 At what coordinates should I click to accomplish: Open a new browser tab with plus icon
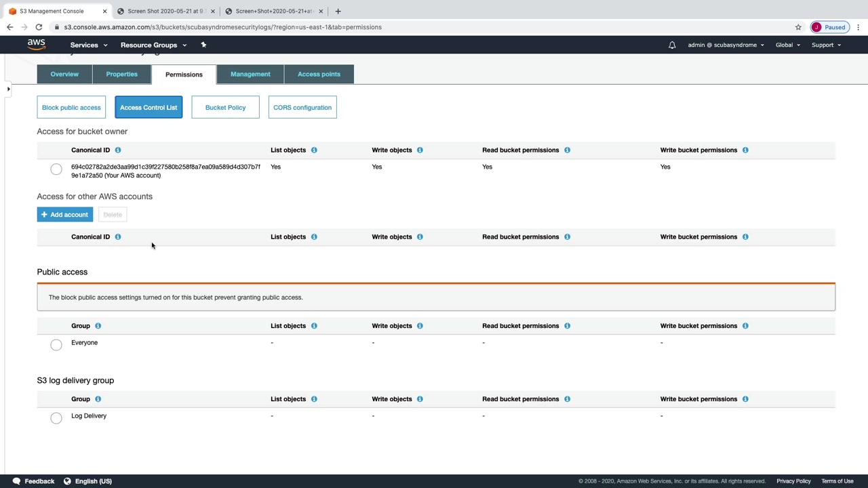(338, 11)
